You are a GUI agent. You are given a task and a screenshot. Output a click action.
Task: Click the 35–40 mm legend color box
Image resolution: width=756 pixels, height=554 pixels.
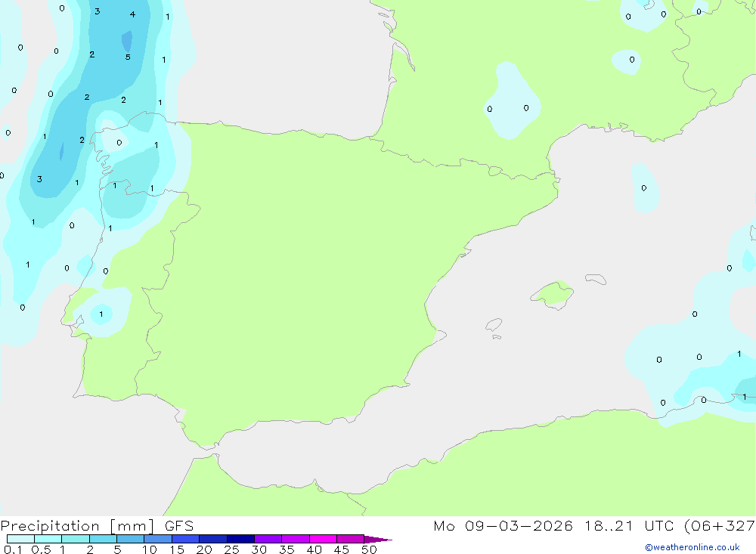[296, 539]
